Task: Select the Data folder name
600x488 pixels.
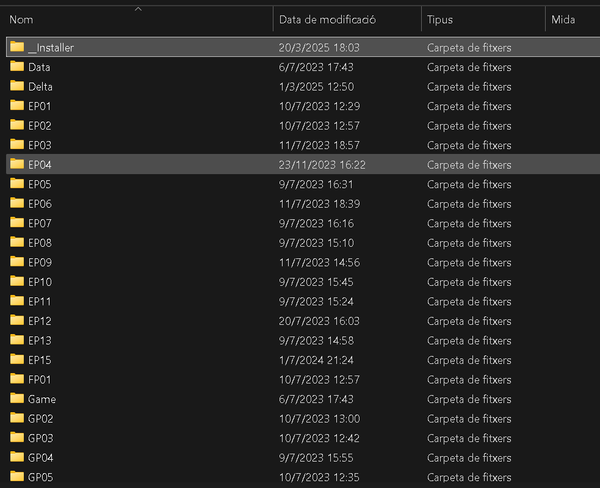Action: coord(39,67)
